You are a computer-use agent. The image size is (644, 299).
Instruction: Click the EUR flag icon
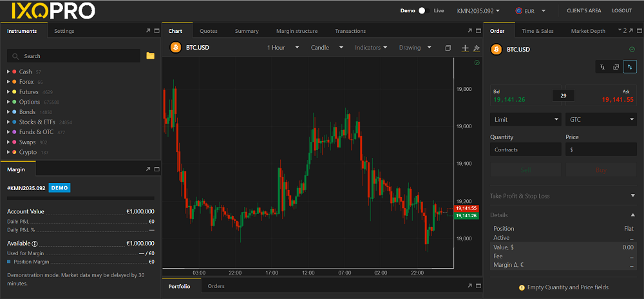518,11
